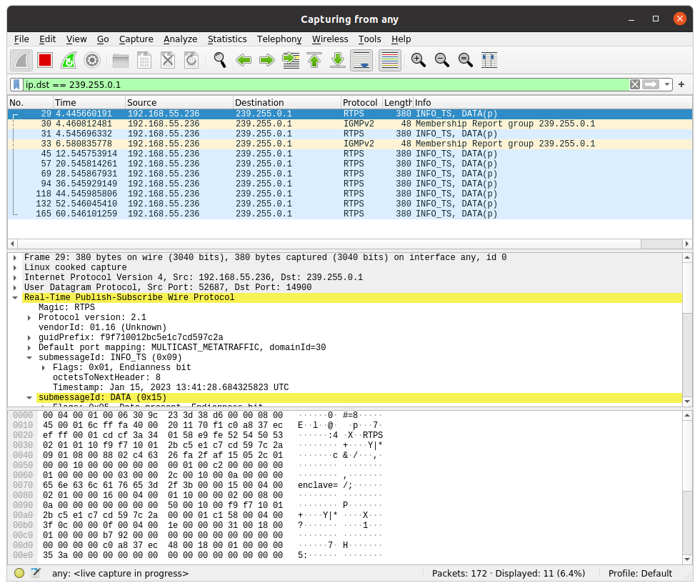Image resolution: width=700 pixels, height=588 pixels.
Task: Open the View menu
Action: (x=76, y=39)
